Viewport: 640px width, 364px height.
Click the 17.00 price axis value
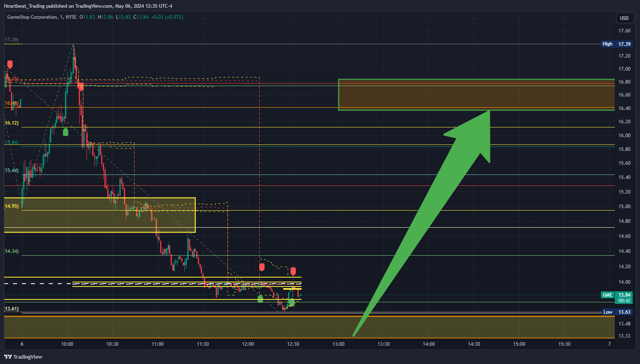625,69
